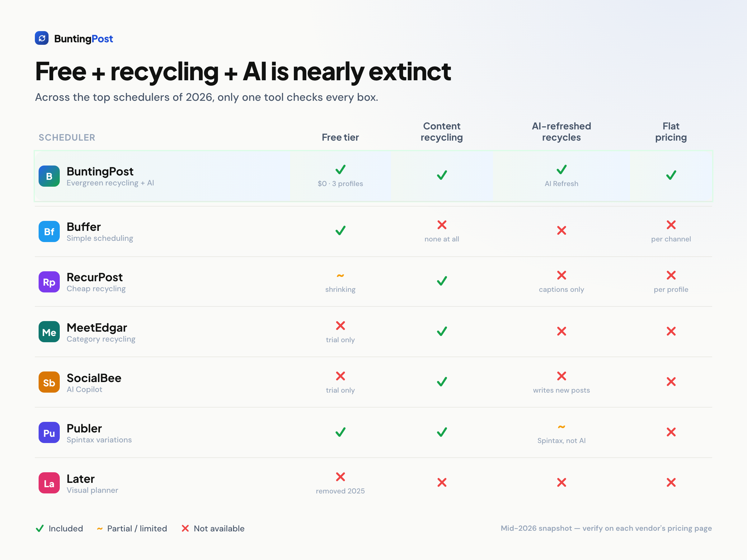
Task: Click the 'AI-refreshed recycles' column header
Action: 561,132
